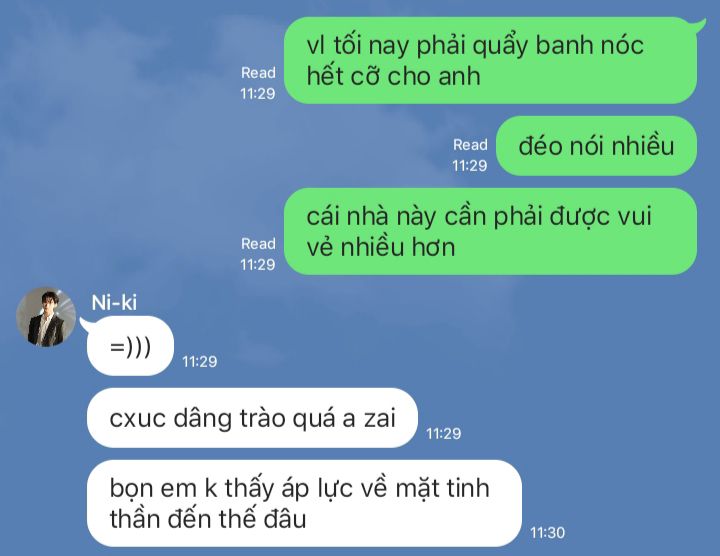Click 11:29 timestamp left of "đéo nói nhiều"
This screenshot has height=556, width=720.
pyautogui.click(x=469, y=165)
